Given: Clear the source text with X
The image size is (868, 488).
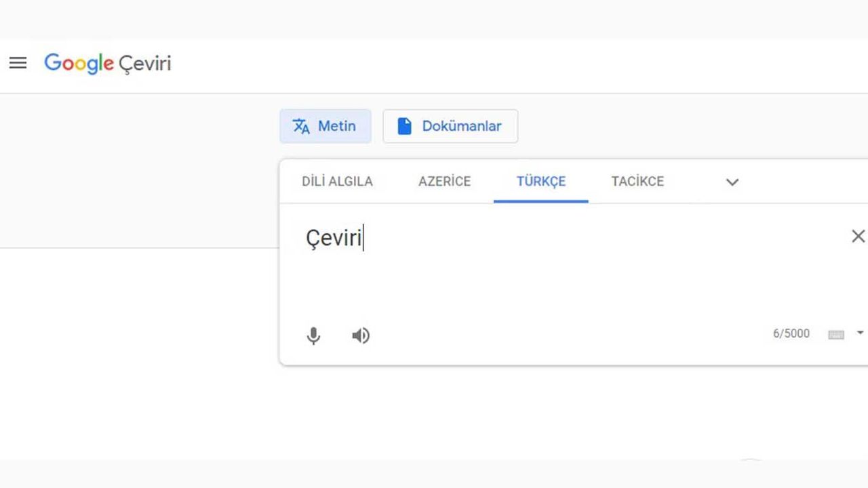Looking at the screenshot, I should click(x=858, y=237).
